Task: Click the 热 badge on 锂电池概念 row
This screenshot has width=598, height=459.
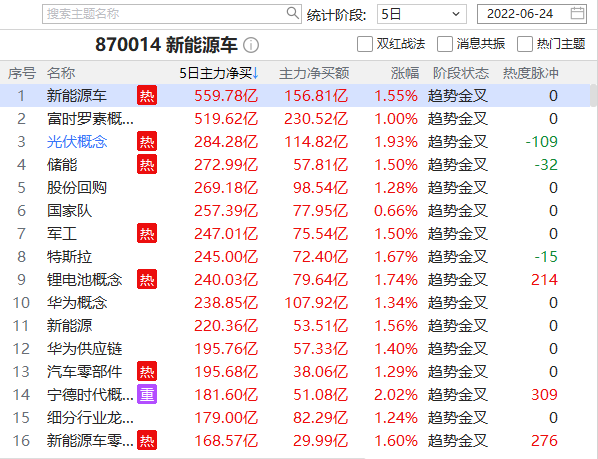Action: [x=147, y=279]
